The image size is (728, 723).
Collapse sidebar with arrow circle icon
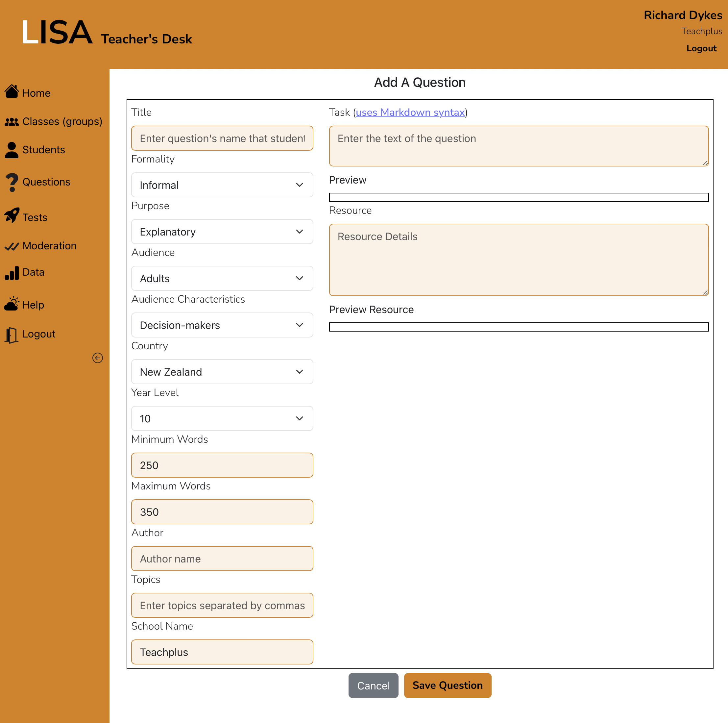[x=98, y=358]
